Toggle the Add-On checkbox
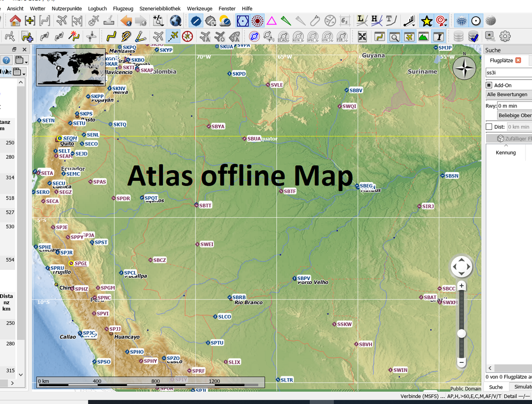532x404 pixels. click(489, 85)
